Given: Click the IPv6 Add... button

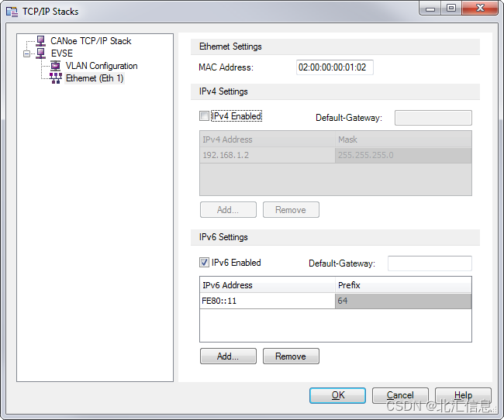Looking at the screenshot, I should (228, 356).
